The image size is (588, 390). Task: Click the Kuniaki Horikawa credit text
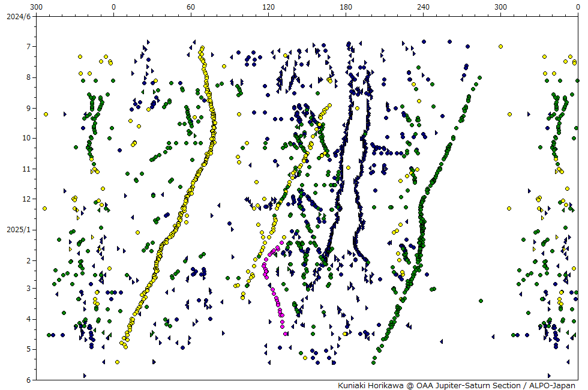click(x=456, y=385)
